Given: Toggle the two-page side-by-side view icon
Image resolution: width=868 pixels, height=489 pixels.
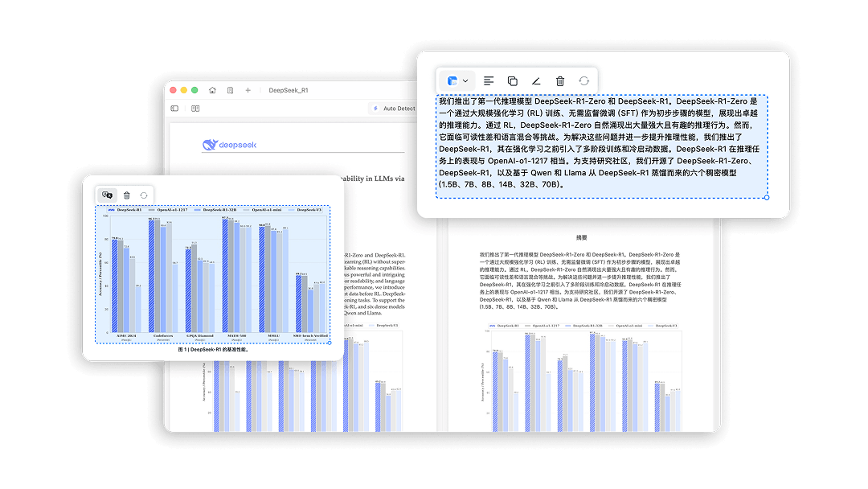Looking at the screenshot, I should (195, 109).
